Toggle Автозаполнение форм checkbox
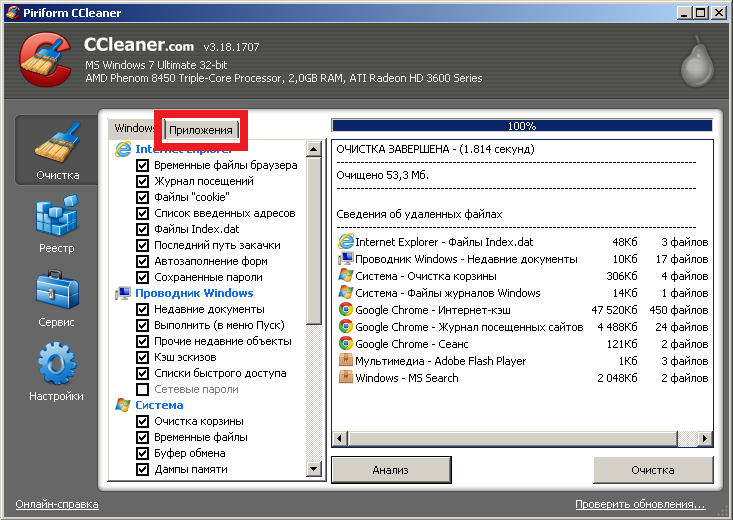733x520 pixels. coord(143,261)
